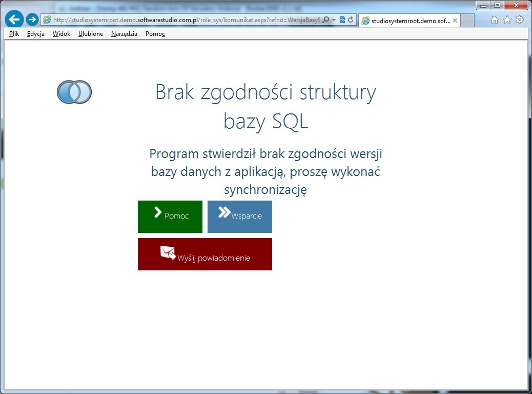Open the Plik menu

(14, 34)
